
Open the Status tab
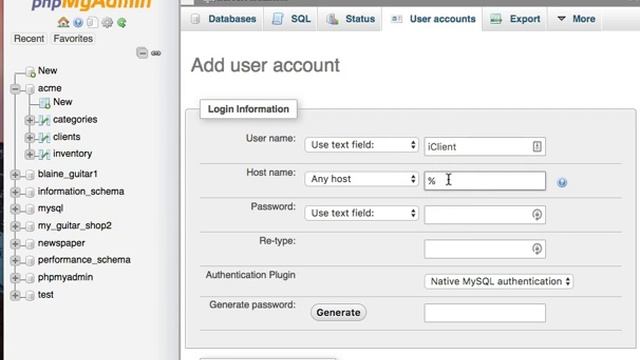pyautogui.click(x=351, y=19)
